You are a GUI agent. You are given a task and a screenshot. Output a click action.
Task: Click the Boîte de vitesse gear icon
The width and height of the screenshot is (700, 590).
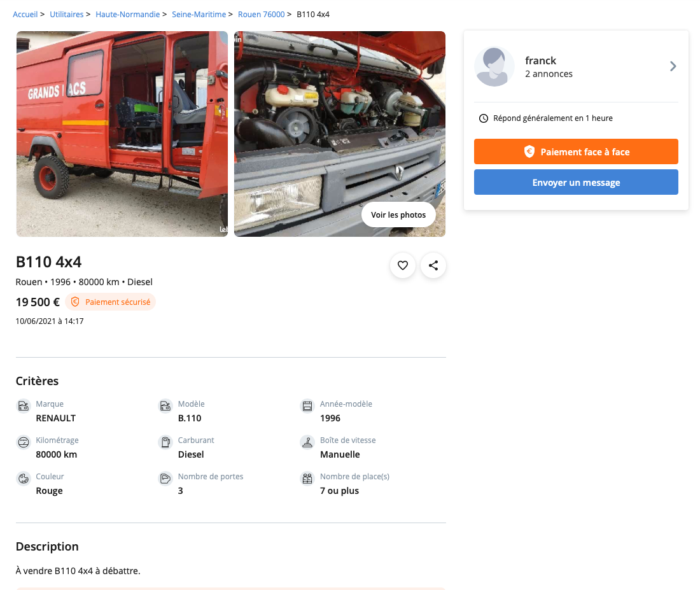click(x=307, y=442)
